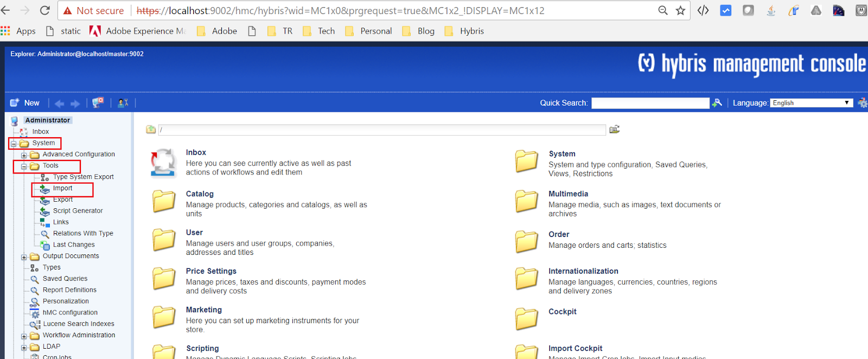Collapse the Tools tree node
The image size is (868, 359).
click(x=24, y=166)
